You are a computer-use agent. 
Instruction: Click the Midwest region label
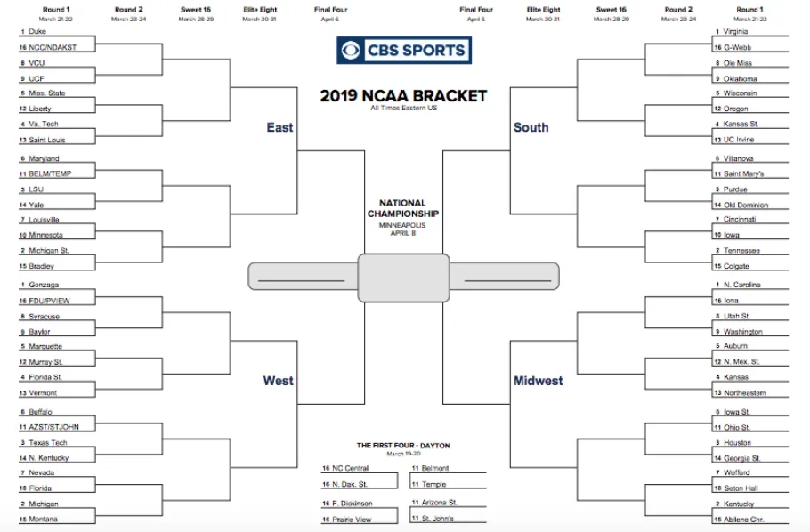click(x=538, y=381)
